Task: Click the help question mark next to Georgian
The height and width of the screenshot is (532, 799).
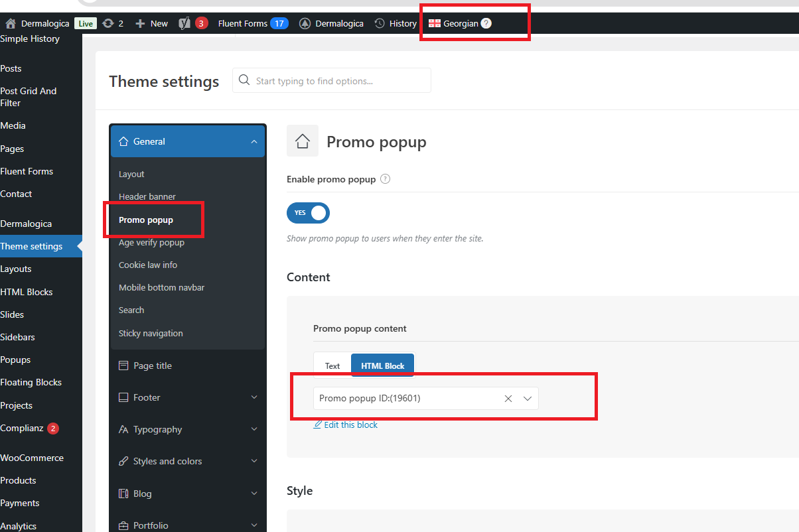Action: (x=486, y=23)
